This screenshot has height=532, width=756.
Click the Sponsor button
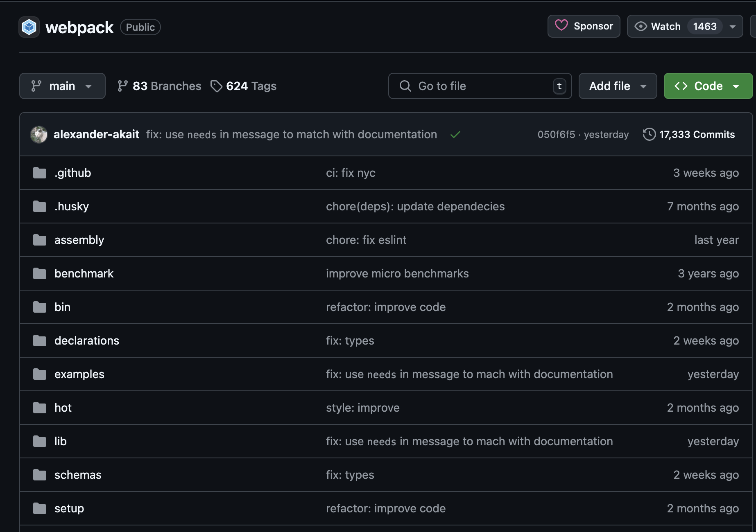coord(584,26)
